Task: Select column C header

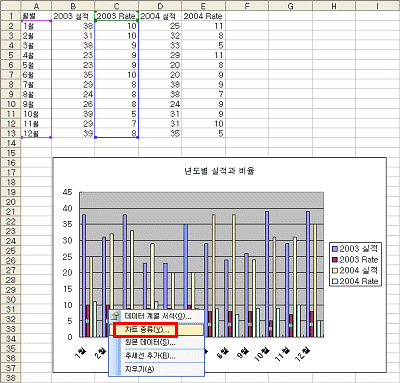Action: (117, 6)
